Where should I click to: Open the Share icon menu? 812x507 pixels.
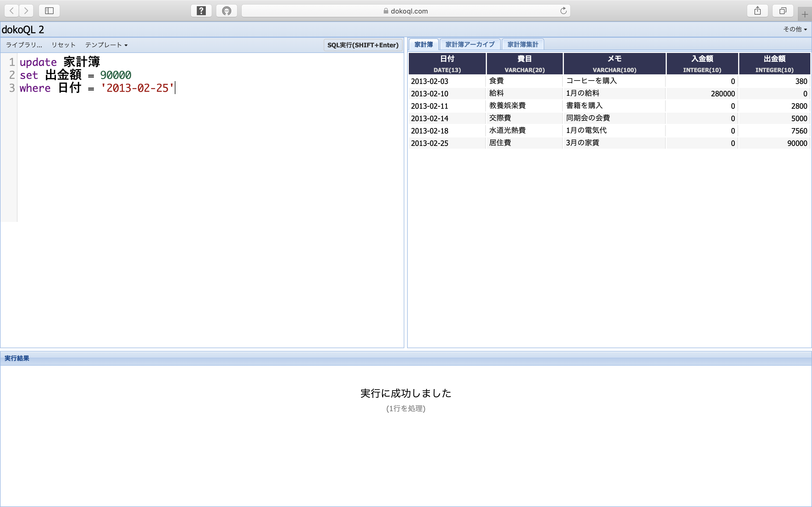pyautogui.click(x=757, y=11)
